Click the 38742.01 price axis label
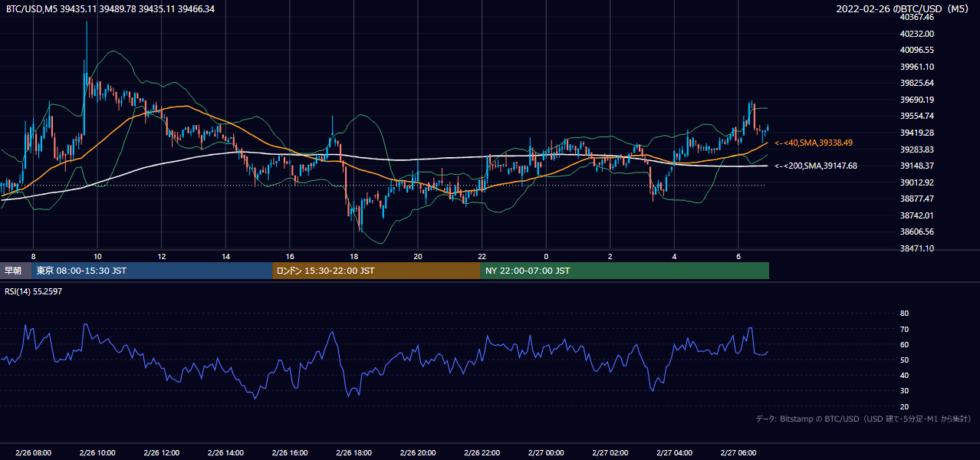 (x=917, y=215)
